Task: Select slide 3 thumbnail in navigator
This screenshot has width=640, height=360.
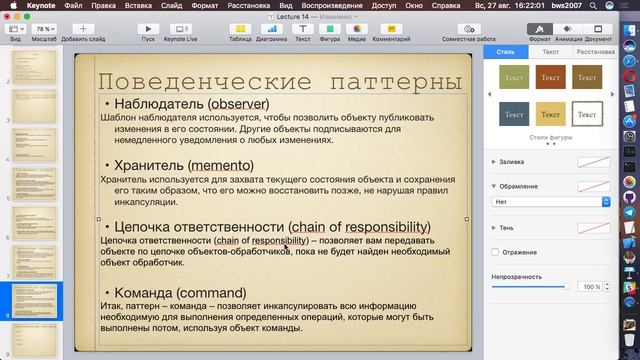Action: coord(34,106)
